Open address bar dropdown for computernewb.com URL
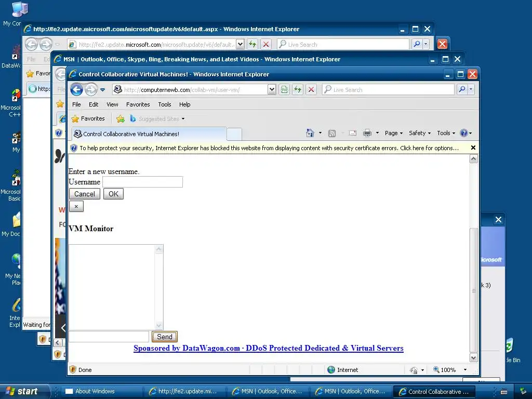Screen dimensions: 532x399 [272, 89]
